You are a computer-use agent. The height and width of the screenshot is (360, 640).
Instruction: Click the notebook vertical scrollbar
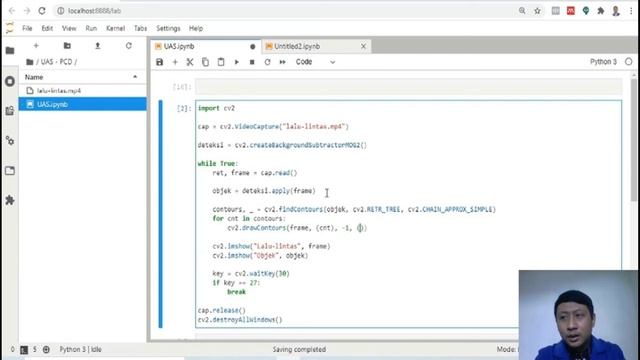(x=633, y=139)
